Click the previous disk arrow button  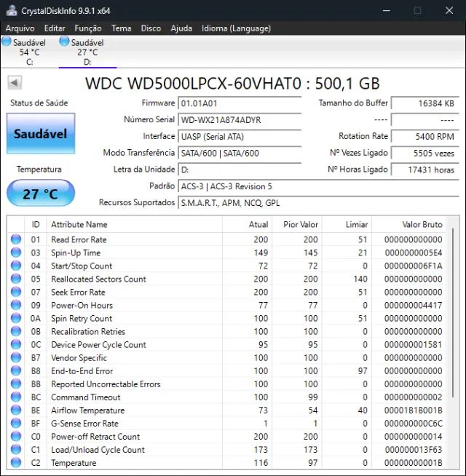click(15, 82)
